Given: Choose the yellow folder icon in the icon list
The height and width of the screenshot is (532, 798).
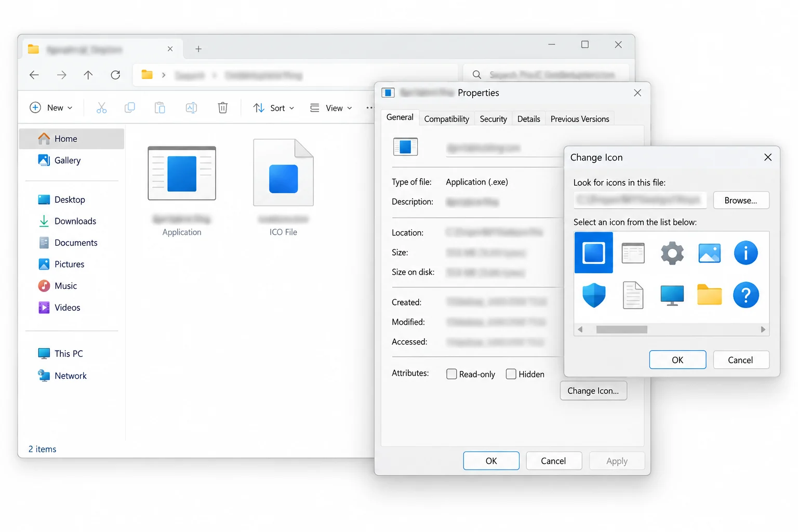Looking at the screenshot, I should (x=709, y=295).
